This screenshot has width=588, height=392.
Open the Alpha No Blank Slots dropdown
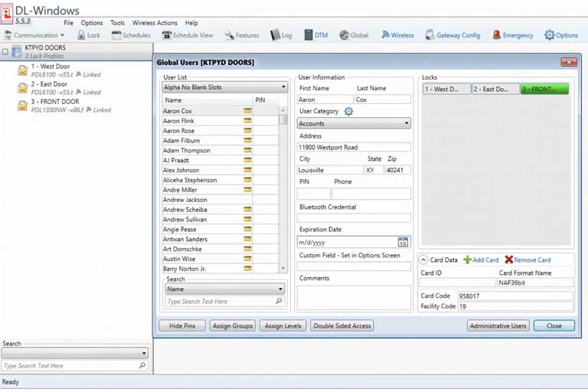[224, 87]
